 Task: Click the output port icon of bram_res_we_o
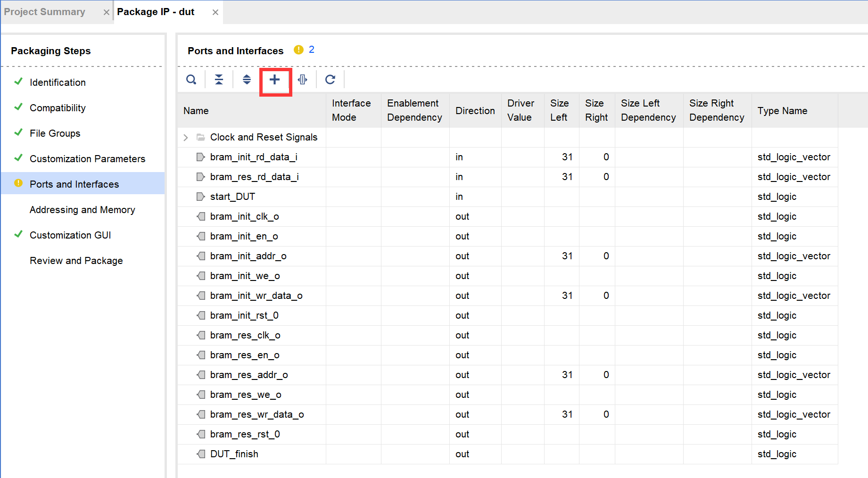click(x=201, y=395)
